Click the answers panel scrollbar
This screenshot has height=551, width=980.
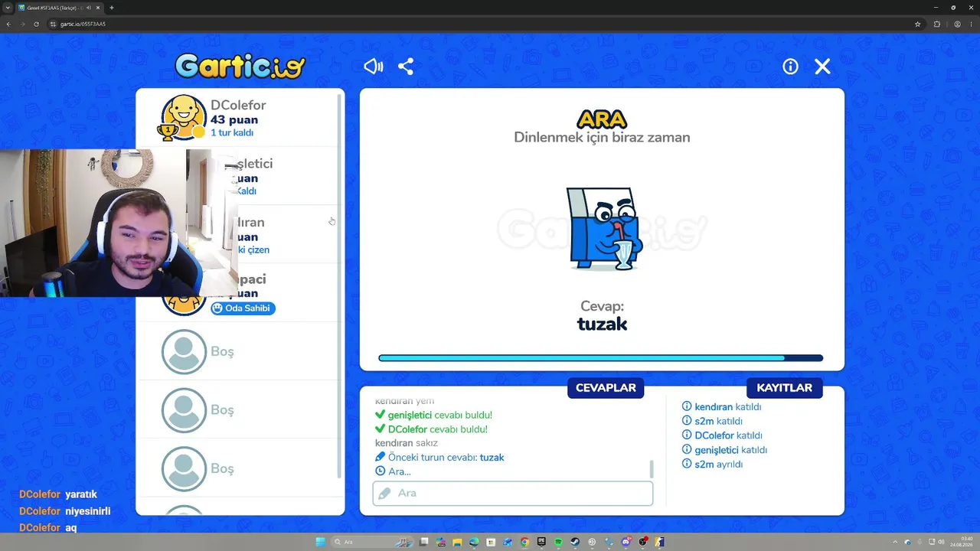[x=652, y=468]
